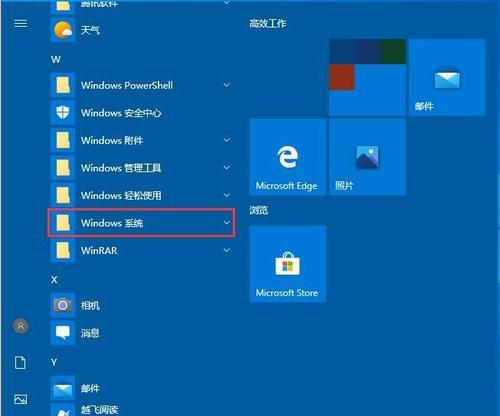500x416 pixels.
Task: Expand the Windows PowerShell folder chevron
Action: [227, 85]
